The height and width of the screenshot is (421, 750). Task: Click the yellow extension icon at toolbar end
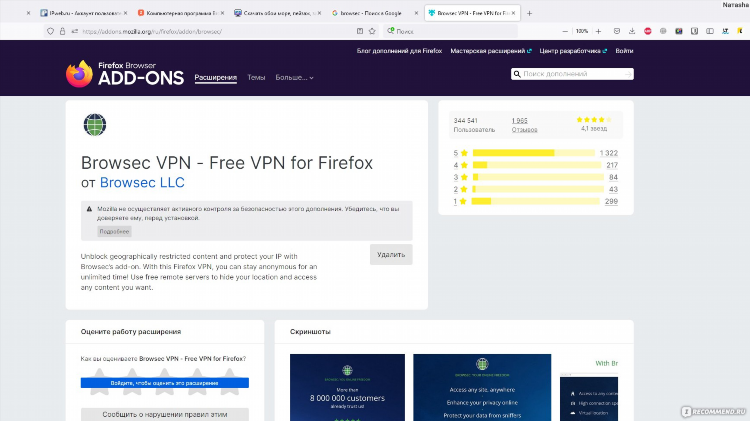740,31
